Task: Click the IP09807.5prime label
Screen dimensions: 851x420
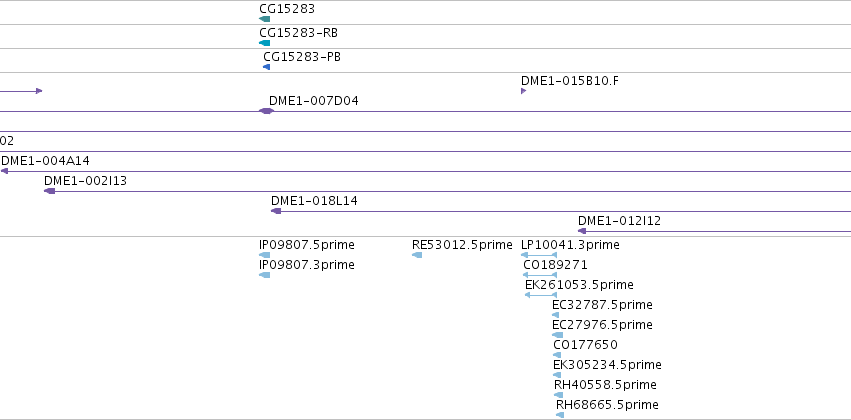Action: point(307,245)
